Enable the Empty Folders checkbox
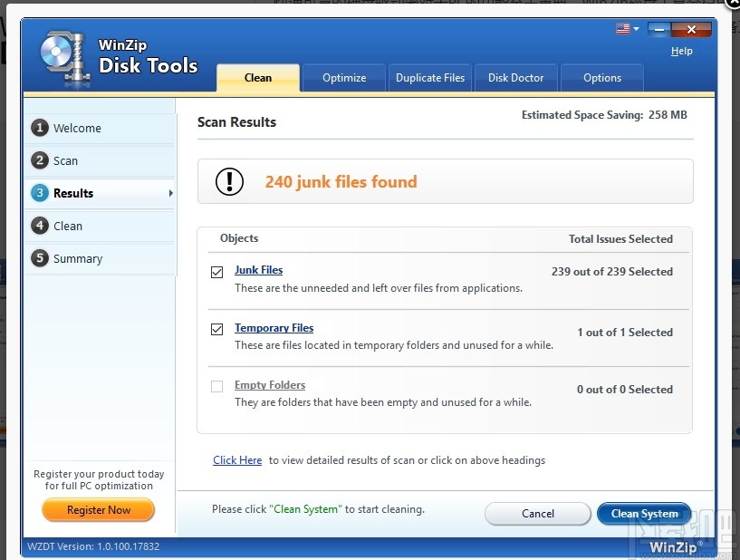 coord(216,386)
